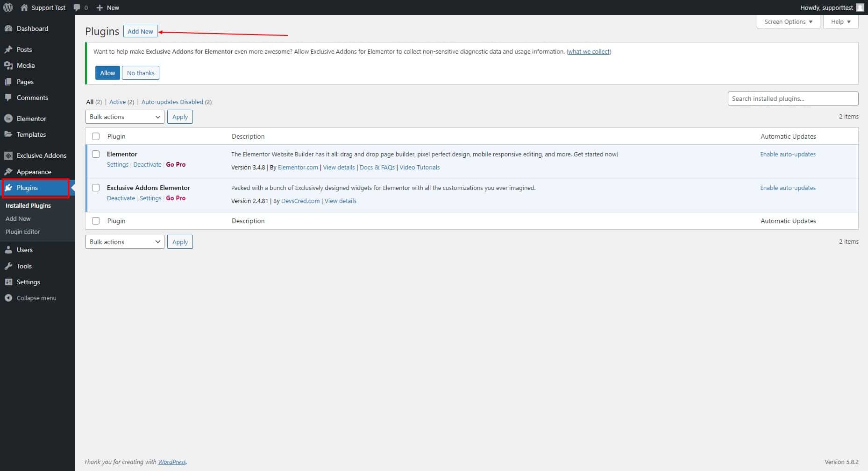Open Support Test site name in admin bar
868x471 pixels.
(49, 7)
